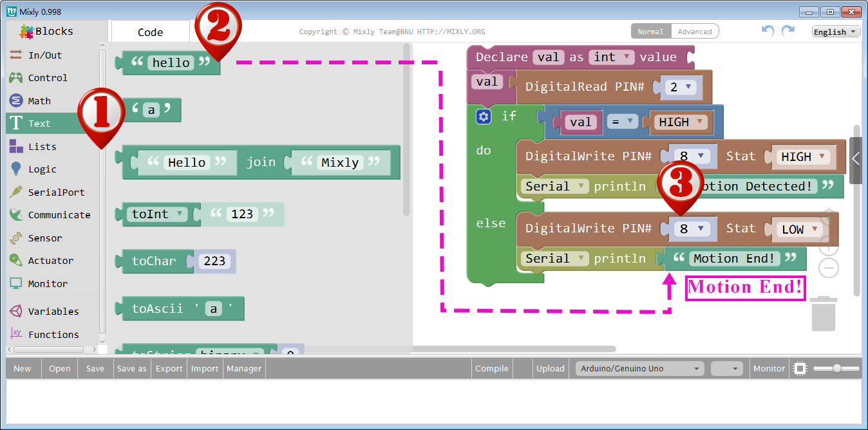
Task: Click the chip icon beside Monitor button
Action: pyautogui.click(x=800, y=369)
